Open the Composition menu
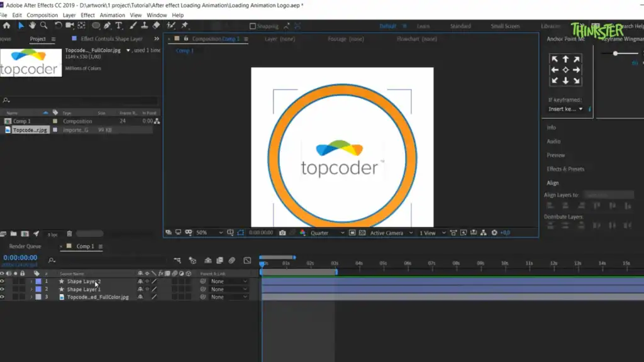This screenshot has width=644, height=362. (42, 14)
